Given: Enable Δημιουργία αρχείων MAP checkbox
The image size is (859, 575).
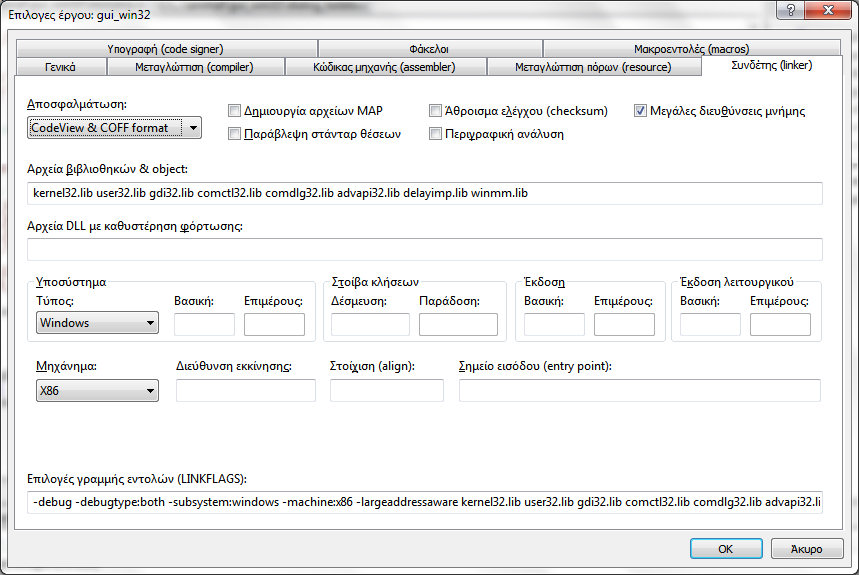Looking at the screenshot, I should 234,111.
